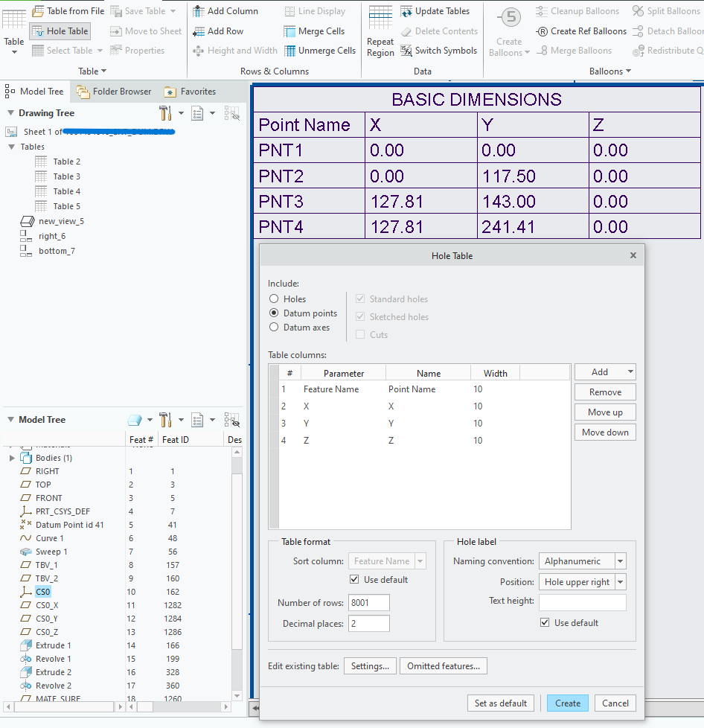Select the Datum points radio option
704x728 pixels.
pyautogui.click(x=274, y=313)
